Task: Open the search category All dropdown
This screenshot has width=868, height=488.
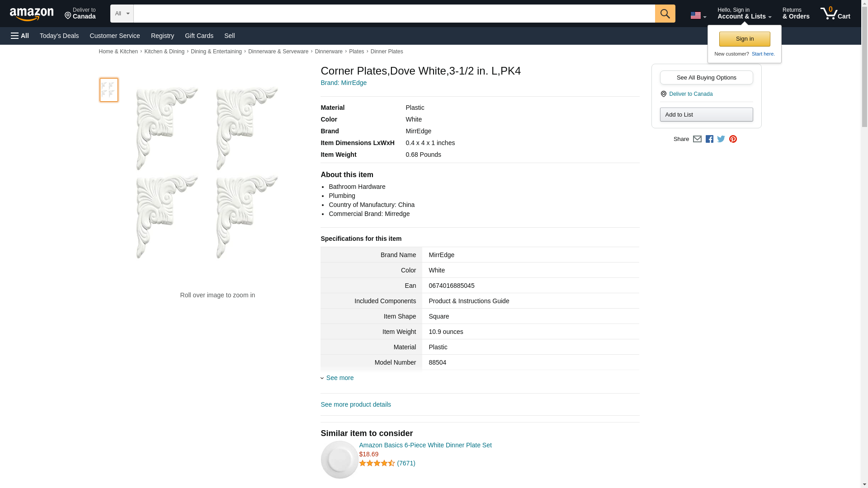Action: pos(122,14)
